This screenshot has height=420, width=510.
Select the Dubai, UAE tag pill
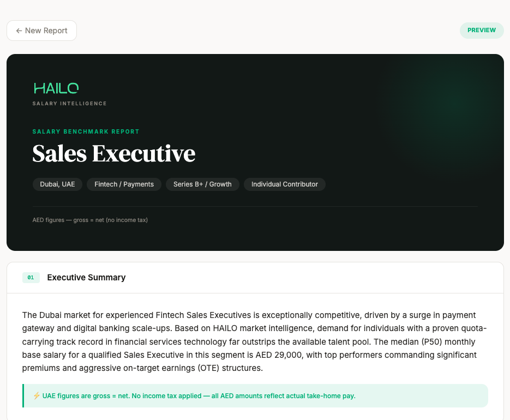(x=57, y=184)
